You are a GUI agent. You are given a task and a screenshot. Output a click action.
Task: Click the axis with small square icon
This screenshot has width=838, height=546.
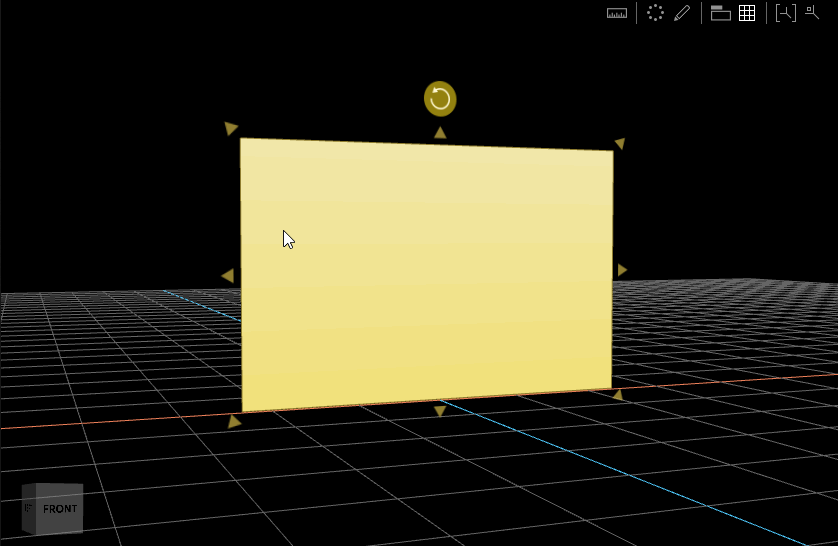click(812, 12)
